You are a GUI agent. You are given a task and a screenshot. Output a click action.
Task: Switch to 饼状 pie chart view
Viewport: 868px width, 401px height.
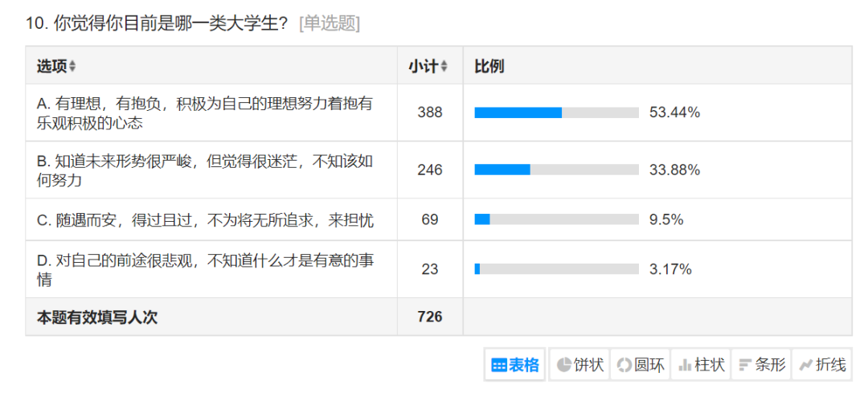[x=579, y=365]
